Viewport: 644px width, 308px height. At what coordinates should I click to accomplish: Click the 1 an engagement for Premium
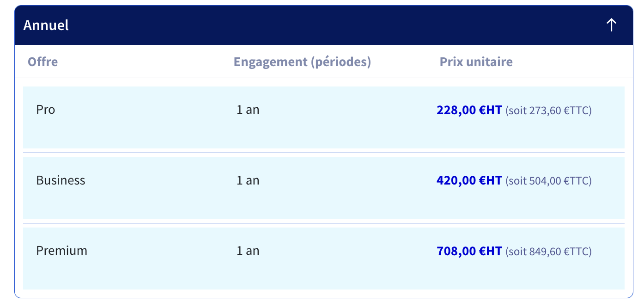tap(248, 251)
